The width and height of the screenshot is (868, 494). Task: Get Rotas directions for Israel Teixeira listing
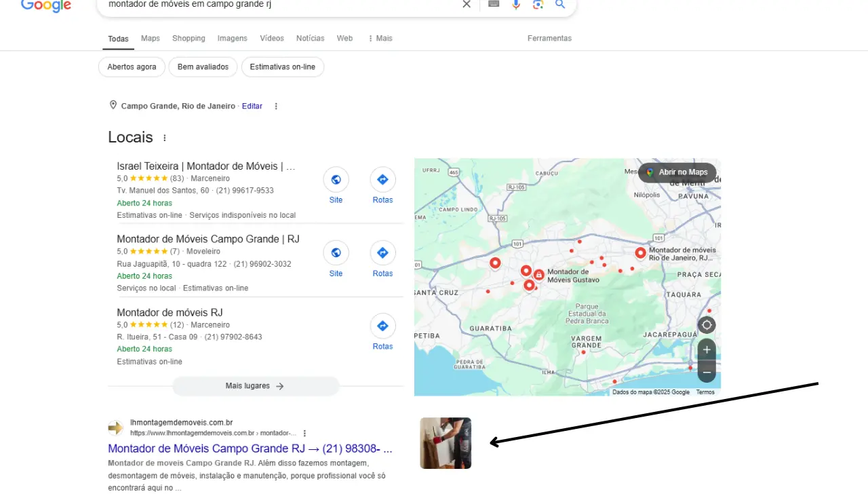[382, 180]
